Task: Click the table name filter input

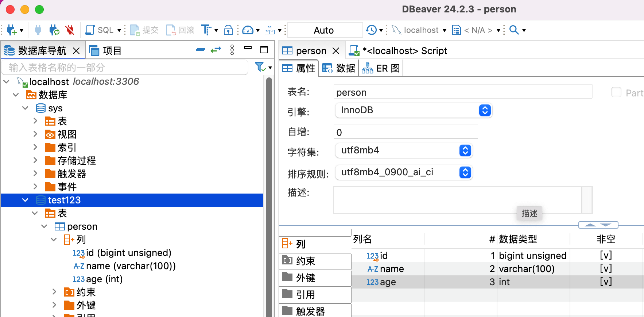Action: tap(125, 68)
